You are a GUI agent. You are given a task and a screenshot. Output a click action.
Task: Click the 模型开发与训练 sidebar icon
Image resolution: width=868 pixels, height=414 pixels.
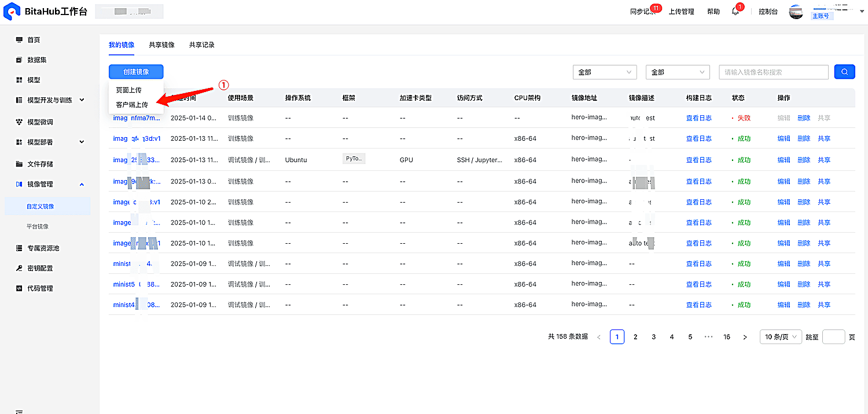(19, 100)
